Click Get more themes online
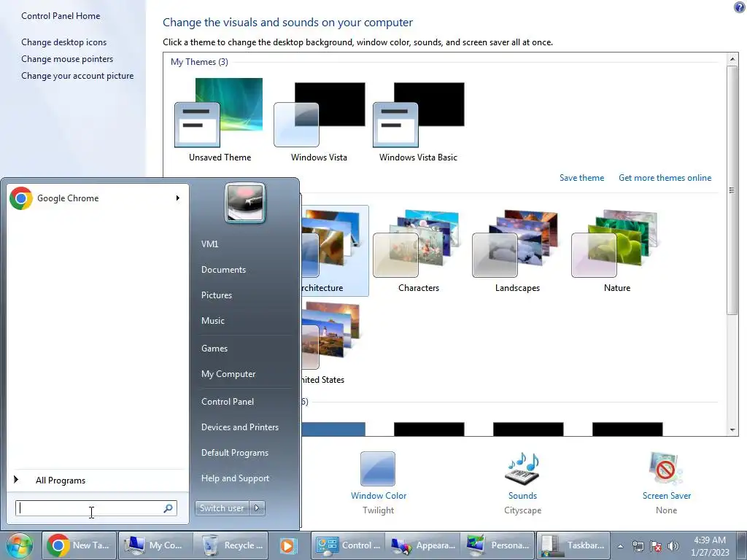Image resolution: width=747 pixels, height=560 pixels. tap(665, 178)
